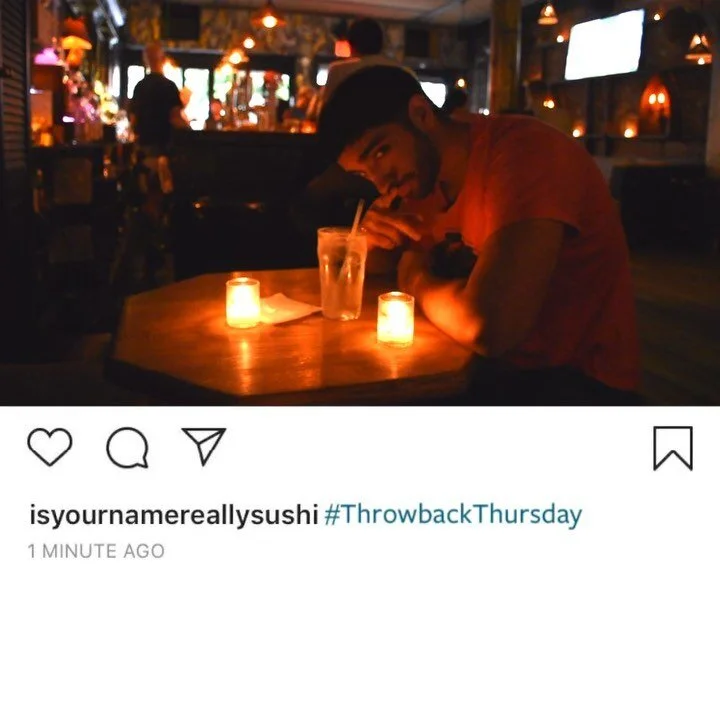The height and width of the screenshot is (720, 720).
Task: Open the #ThrowbackThursday hashtag
Action: (453, 514)
